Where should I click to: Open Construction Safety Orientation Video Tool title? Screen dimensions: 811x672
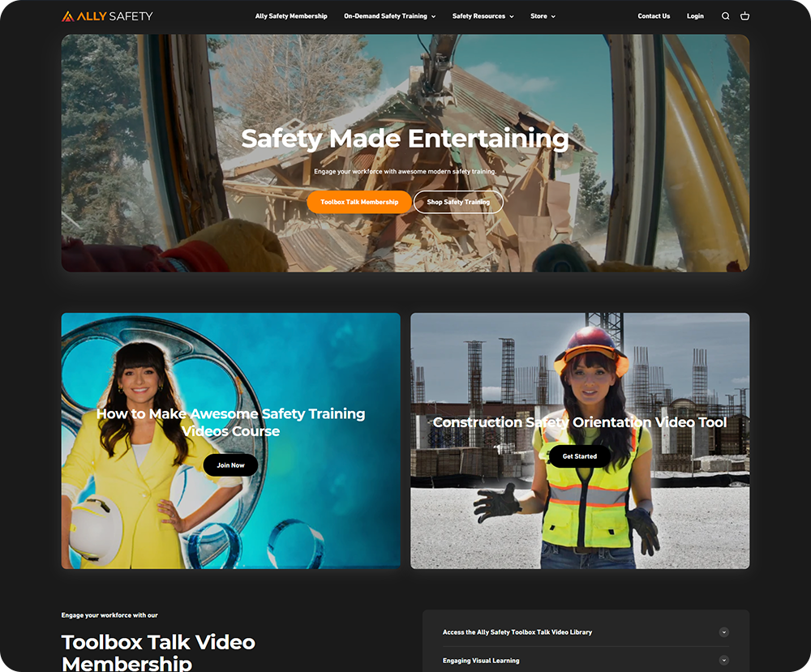click(x=580, y=422)
